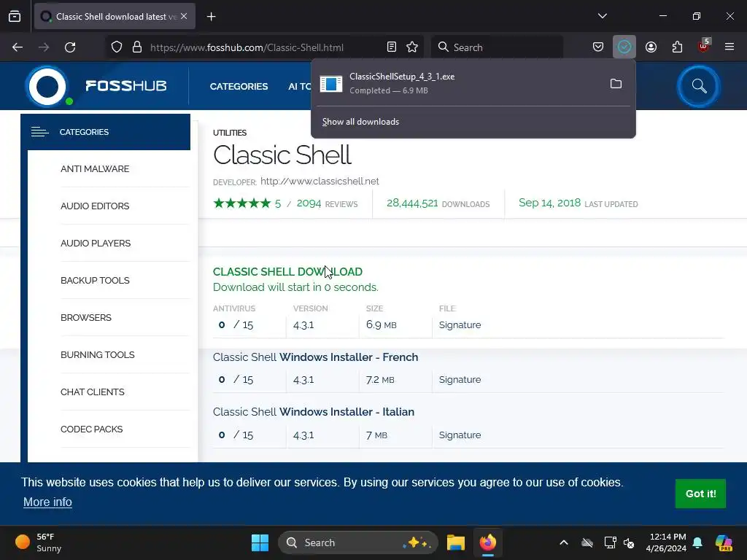Image resolution: width=747 pixels, height=560 pixels.
Task: Click the five star rating
Action: 242,204
